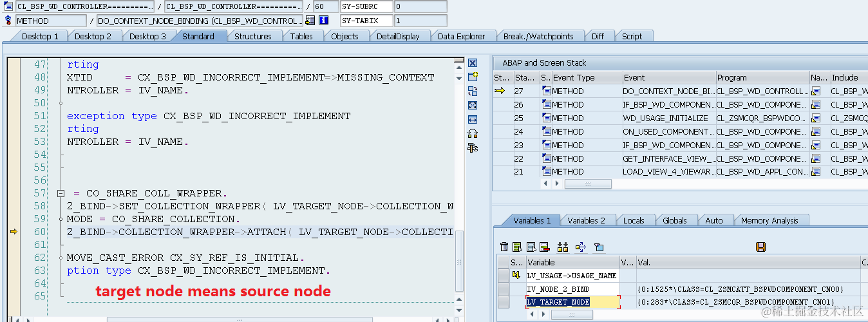Click the navigate icon in stack row 25

point(816,118)
